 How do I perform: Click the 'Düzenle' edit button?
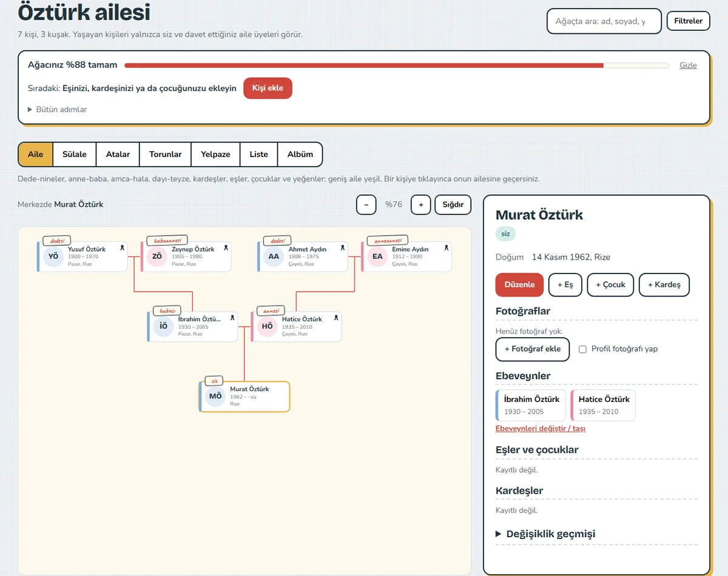point(520,284)
